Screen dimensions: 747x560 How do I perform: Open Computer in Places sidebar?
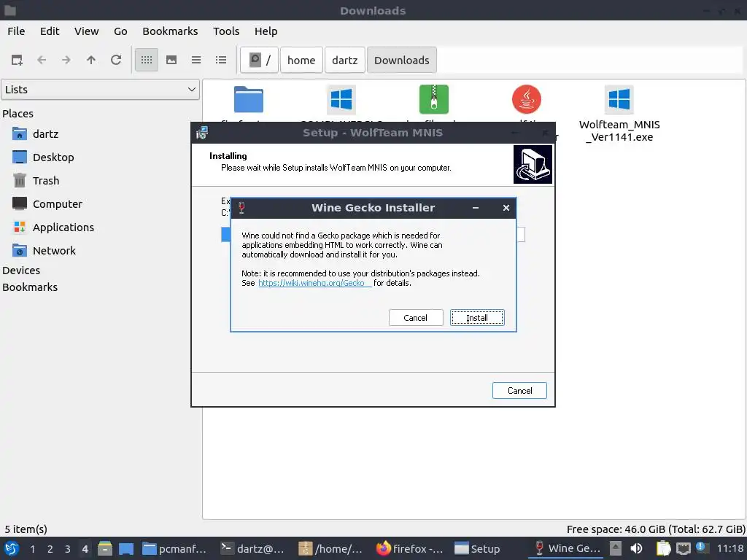[57, 204]
